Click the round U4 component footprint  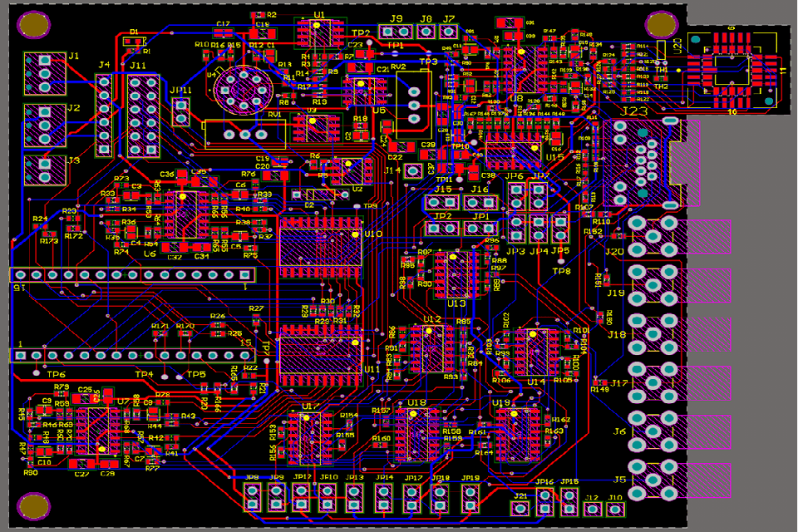(x=244, y=90)
